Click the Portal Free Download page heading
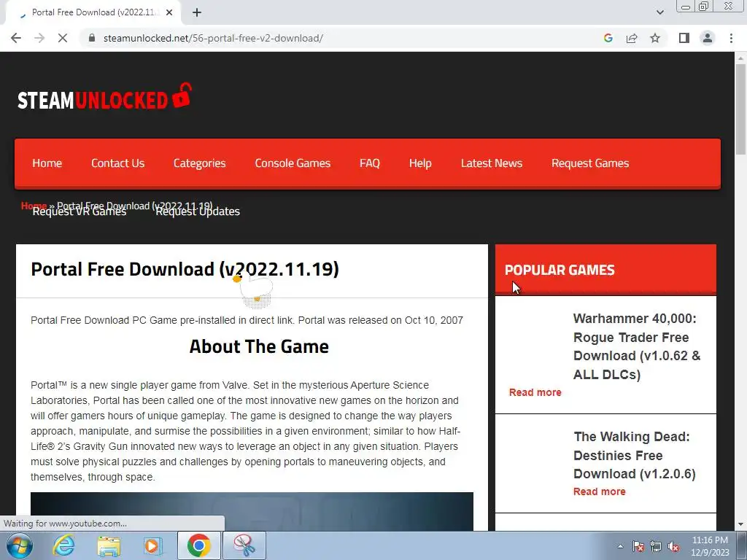747x560 pixels. point(185,269)
